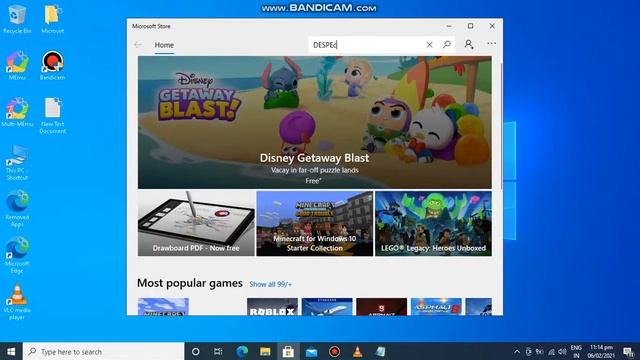The image size is (640, 360).
Task: Select the This PC Shortcut icon
Action: 17,162
